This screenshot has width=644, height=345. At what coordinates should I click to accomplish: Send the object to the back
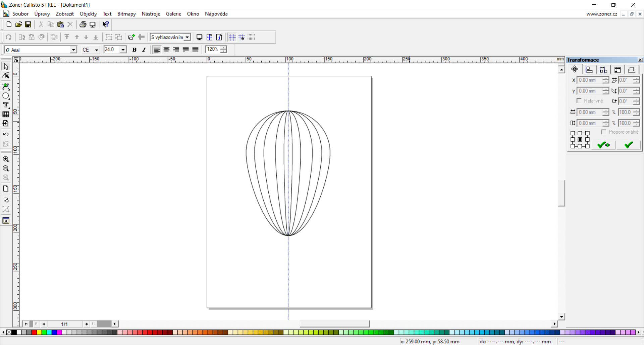click(96, 37)
